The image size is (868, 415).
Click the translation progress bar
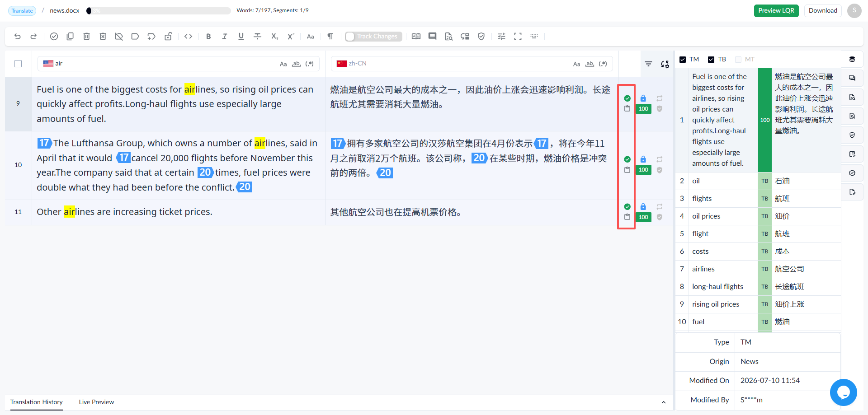(x=159, y=11)
